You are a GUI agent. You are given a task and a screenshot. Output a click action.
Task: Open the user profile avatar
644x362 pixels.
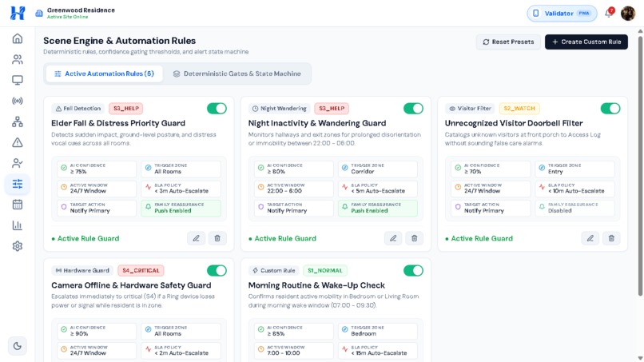(x=628, y=13)
